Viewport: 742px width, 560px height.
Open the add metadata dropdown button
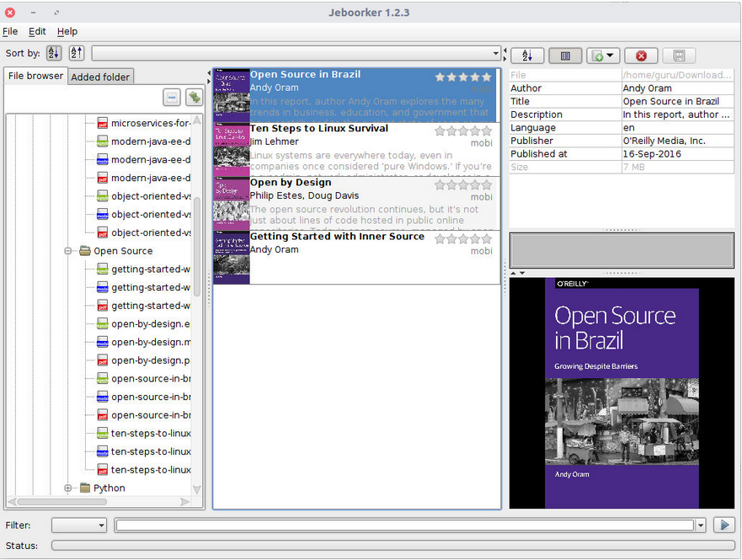(x=603, y=56)
